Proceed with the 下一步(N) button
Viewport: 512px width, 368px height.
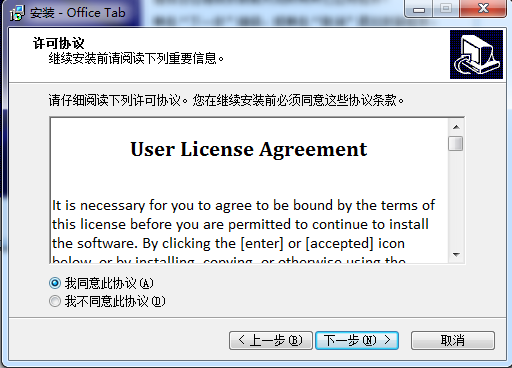click(357, 340)
